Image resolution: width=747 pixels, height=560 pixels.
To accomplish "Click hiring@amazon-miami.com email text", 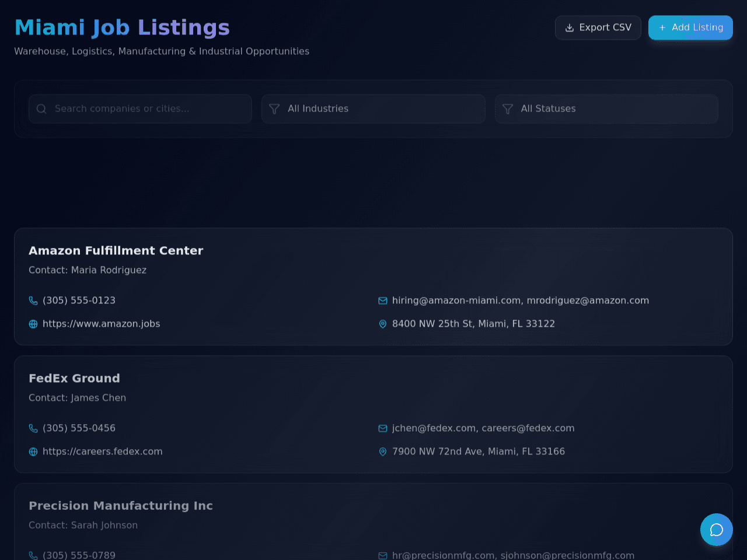I will point(457,300).
